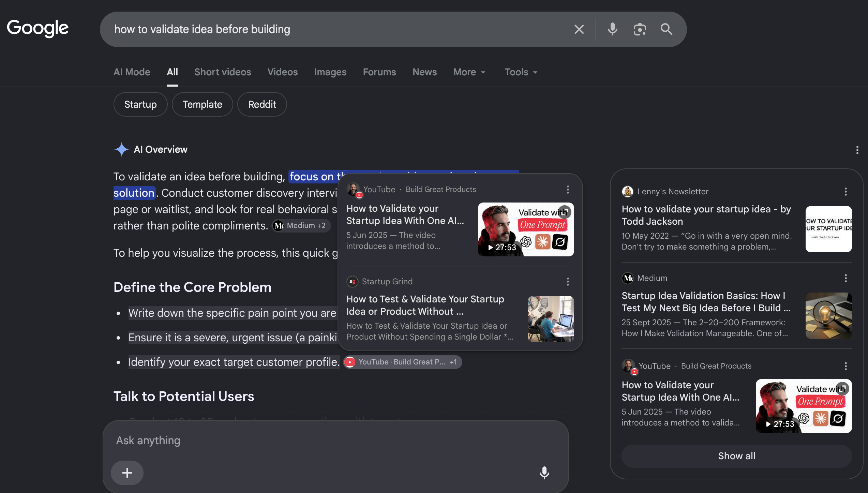Viewport: 868px width, 493px height.
Task: Open 'How to Test & Validate Your Startup' link
Action: (425, 305)
